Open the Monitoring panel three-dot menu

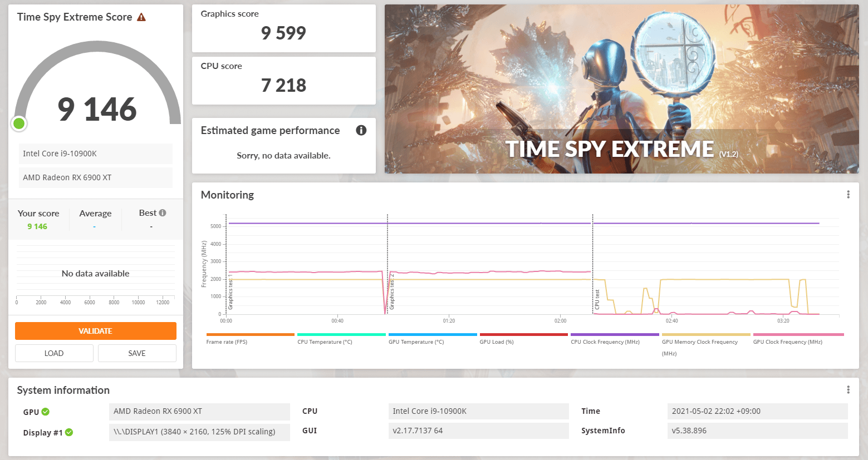point(848,194)
